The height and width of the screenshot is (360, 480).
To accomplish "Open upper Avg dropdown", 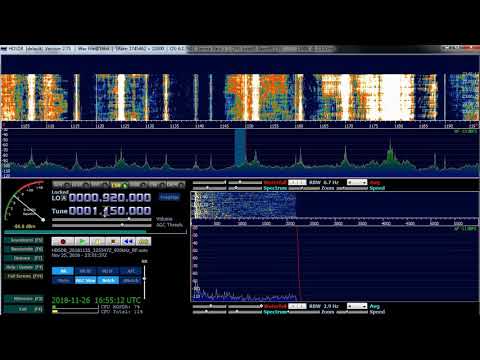I will (357, 182).
